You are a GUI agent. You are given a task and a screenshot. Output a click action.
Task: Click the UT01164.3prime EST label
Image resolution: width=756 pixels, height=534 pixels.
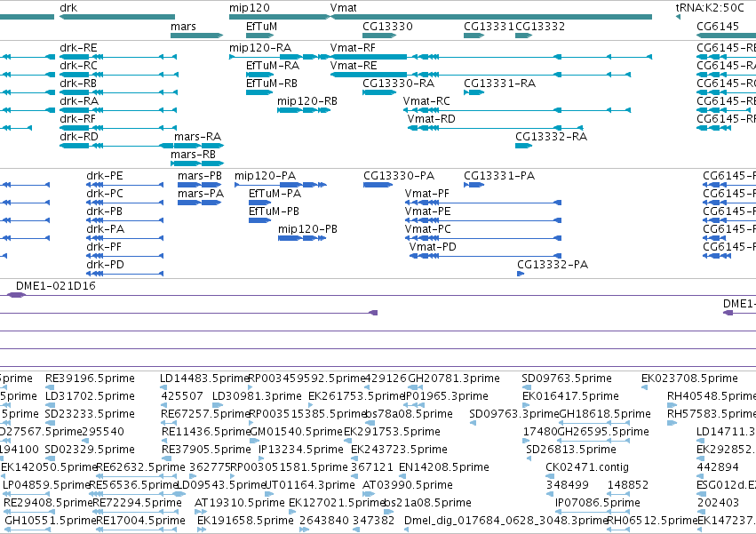click(x=310, y=485)
